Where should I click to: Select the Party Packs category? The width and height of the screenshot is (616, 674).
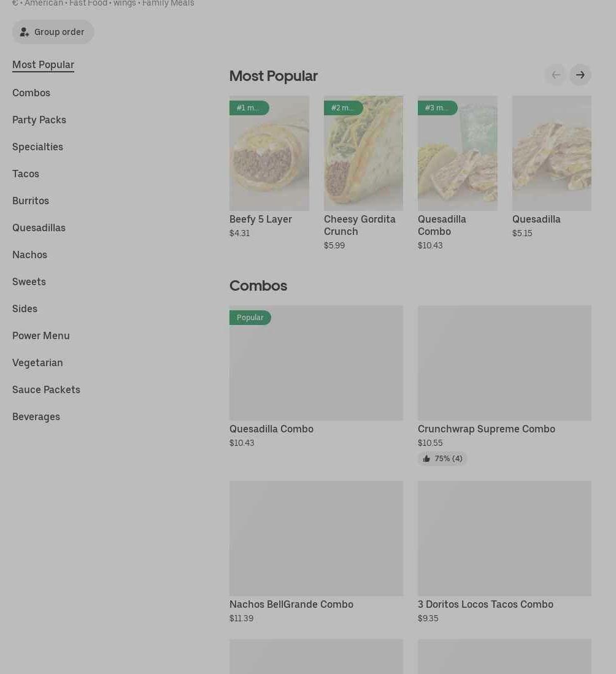tap(39, 120)
